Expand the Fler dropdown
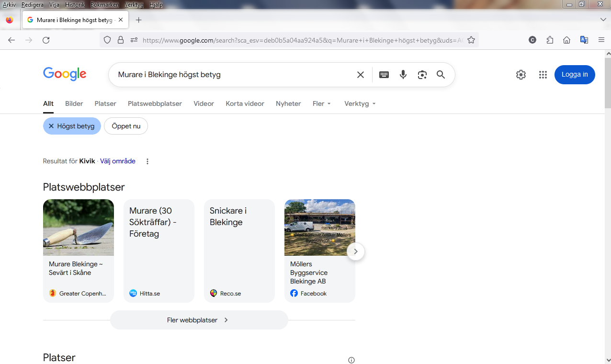This screenshot has width=611, height=364. [x=322, y=103]
